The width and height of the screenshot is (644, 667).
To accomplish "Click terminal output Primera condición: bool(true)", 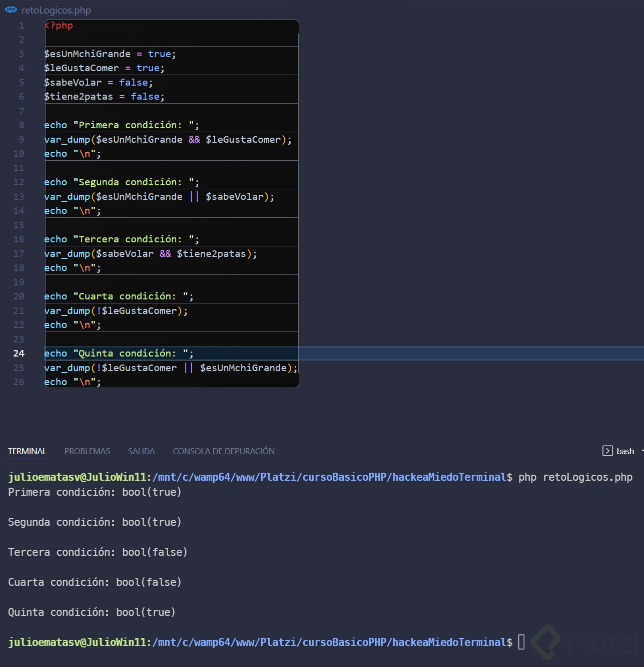I will pos(95,492).
